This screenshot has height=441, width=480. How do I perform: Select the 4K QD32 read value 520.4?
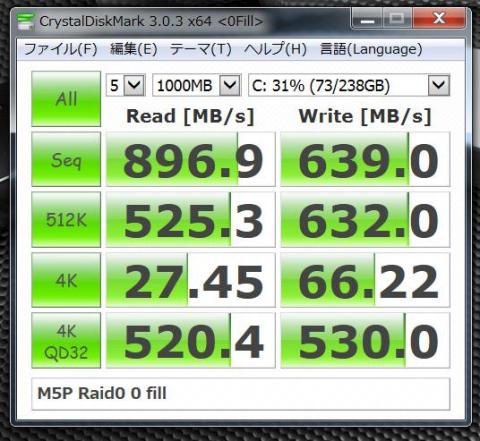pos(191,340)
